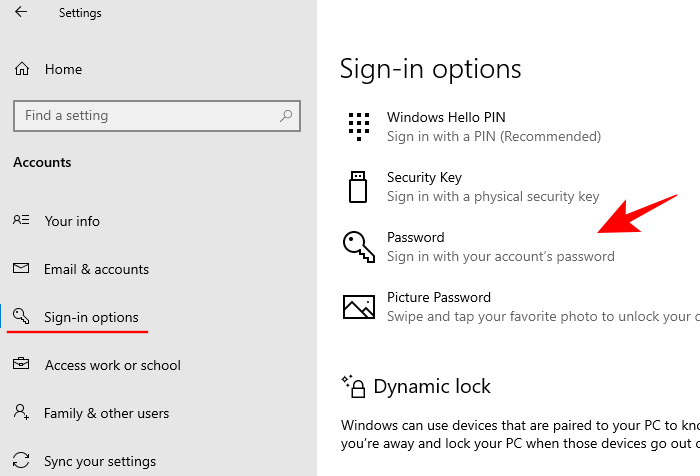Click the Home icon in sidebar

(22, 70)
